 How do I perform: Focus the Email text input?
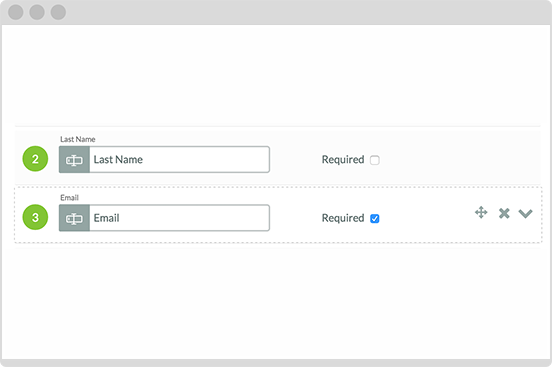[x=180, y=218]
